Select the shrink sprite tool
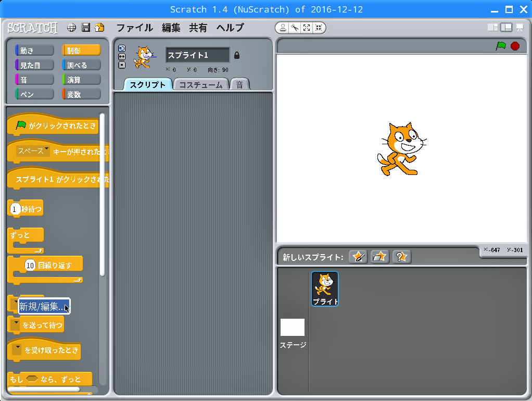This screenshot has width=532, height=401. [x=319, y=28]
